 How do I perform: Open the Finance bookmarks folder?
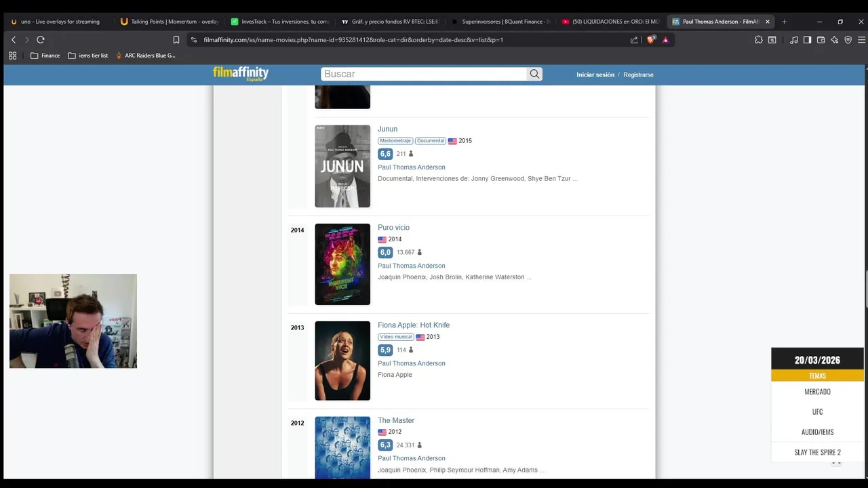[x=45, y=56]
